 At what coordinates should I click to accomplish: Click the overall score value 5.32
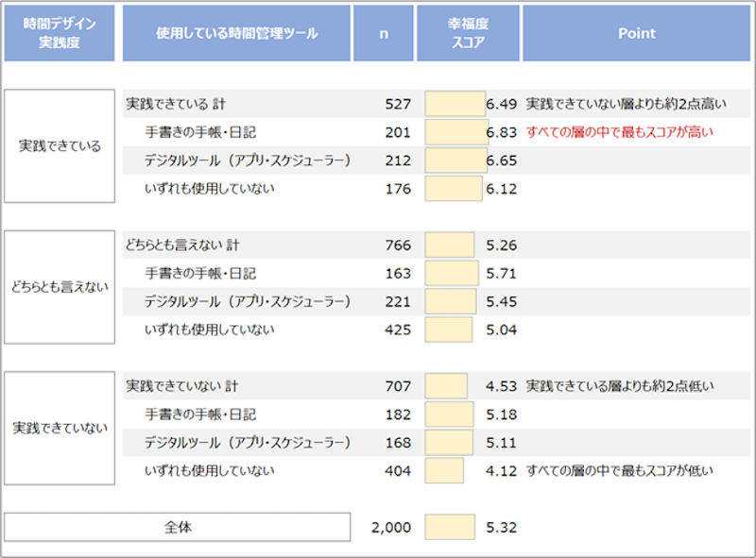coord(502,527)
